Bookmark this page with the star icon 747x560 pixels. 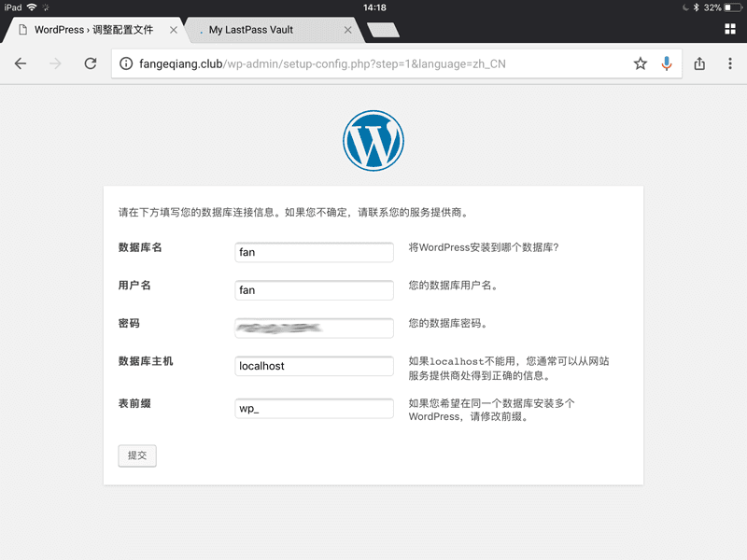pos(640,63)
